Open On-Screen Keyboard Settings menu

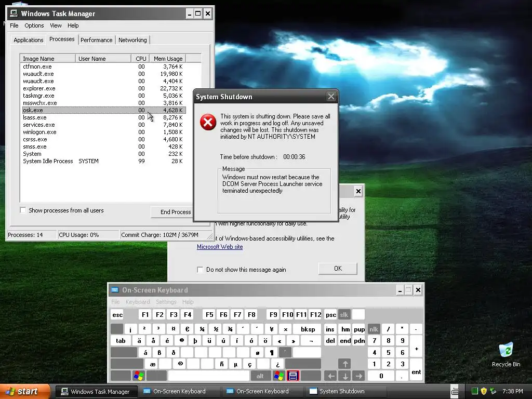click(166, 302)
